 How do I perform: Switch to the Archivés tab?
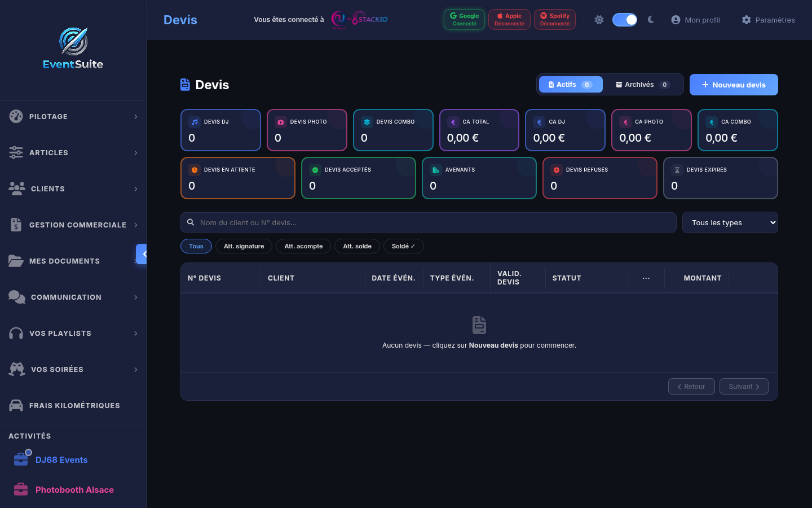click(642, 84)
